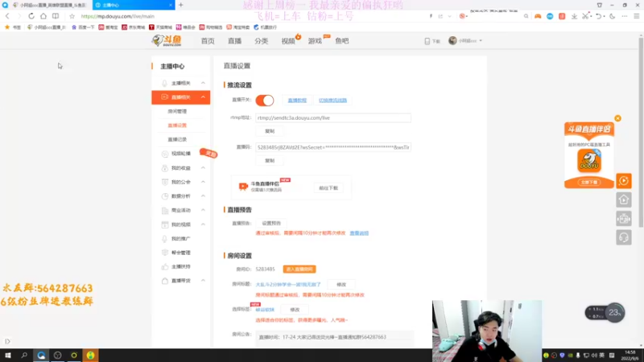Viewport: 644px width, 362px height.
Task: Bookmark the page with star icon
Action: click(x=72, y=16)
